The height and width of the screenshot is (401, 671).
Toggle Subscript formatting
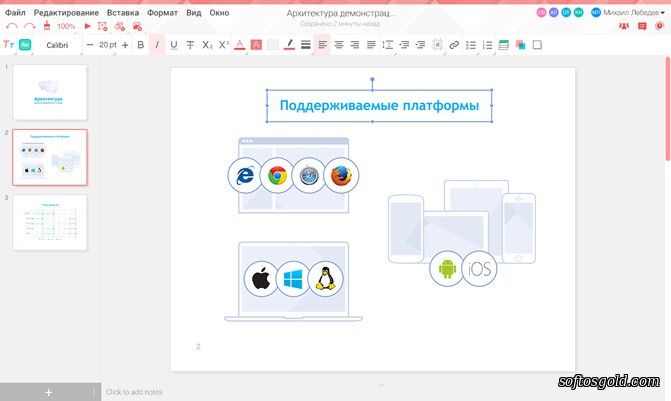207,45
